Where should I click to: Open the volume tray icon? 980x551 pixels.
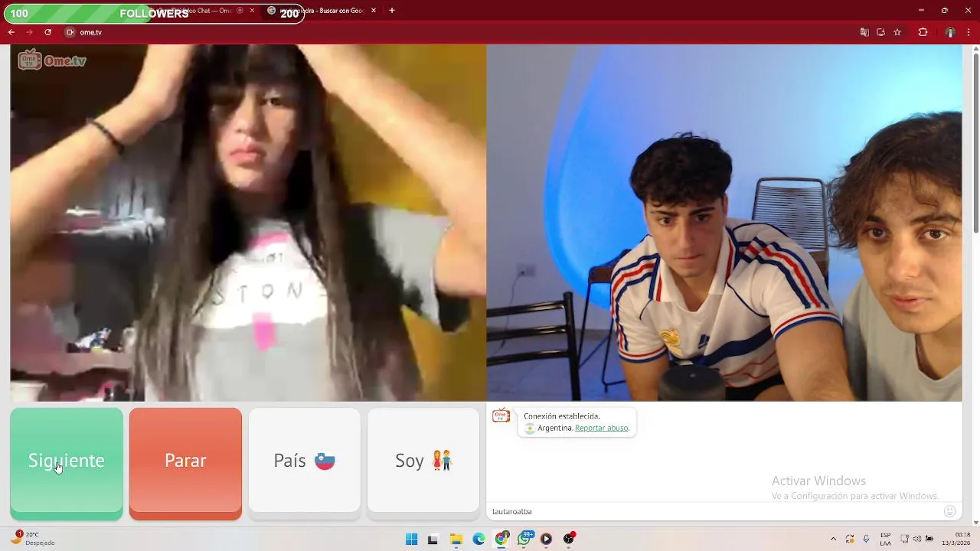[917, 539]
